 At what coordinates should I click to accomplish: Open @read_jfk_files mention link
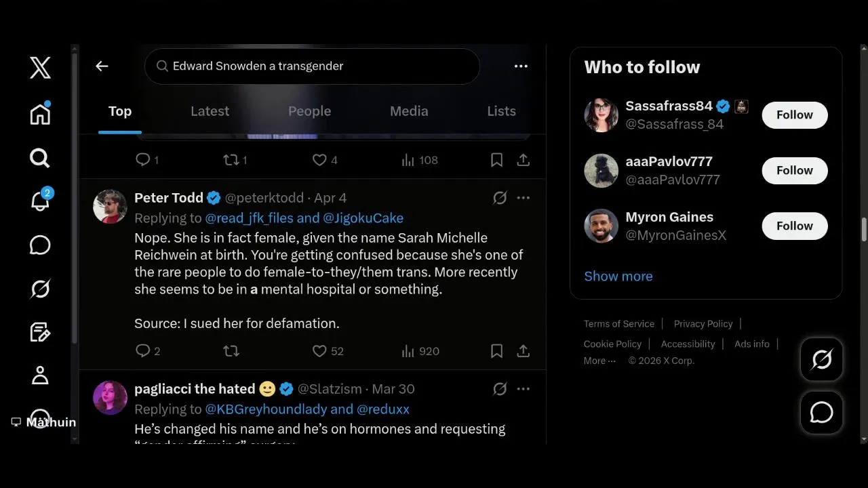249,218
